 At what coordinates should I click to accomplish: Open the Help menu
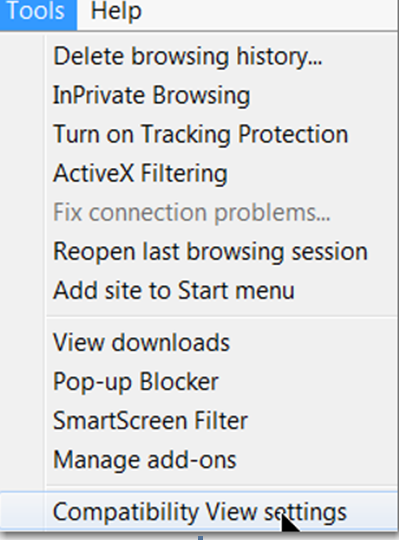pos(116,12)
